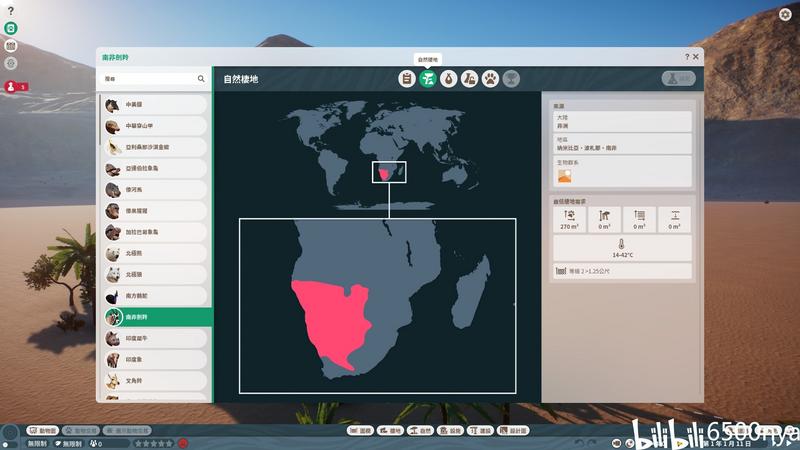The height and width of the screenshot is (450, 800).
Task: Select 印度犀牛 in the animal list
Action: click(155, 338)
